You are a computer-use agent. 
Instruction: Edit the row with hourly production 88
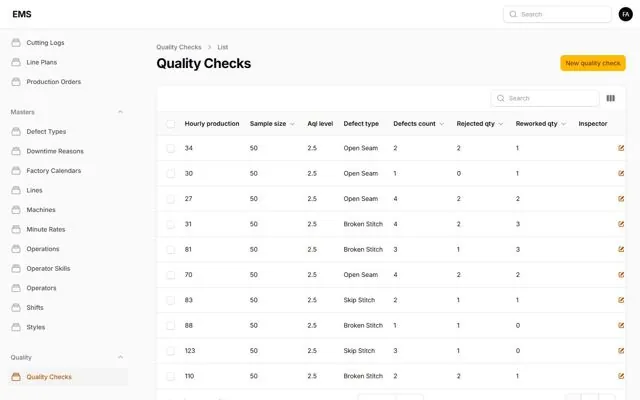621,325
